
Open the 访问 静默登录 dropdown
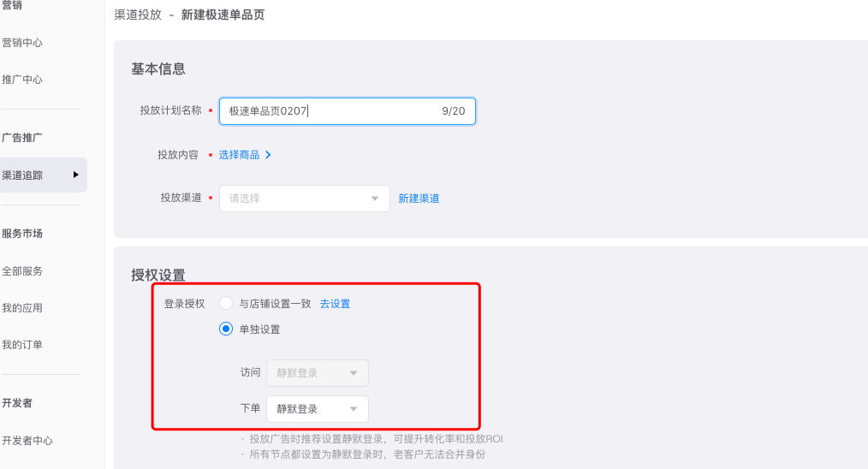[318, 373]
